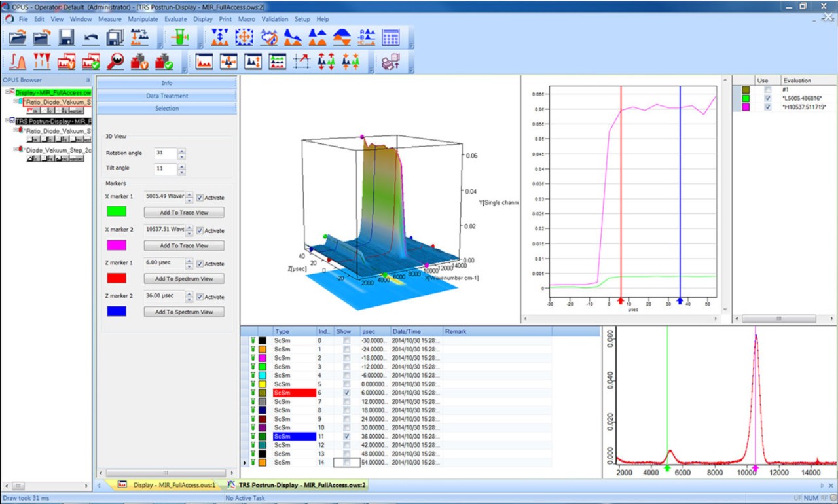Click the Save File floppy disk icon
The image size is (838, 504).
(x=66, y=37)
